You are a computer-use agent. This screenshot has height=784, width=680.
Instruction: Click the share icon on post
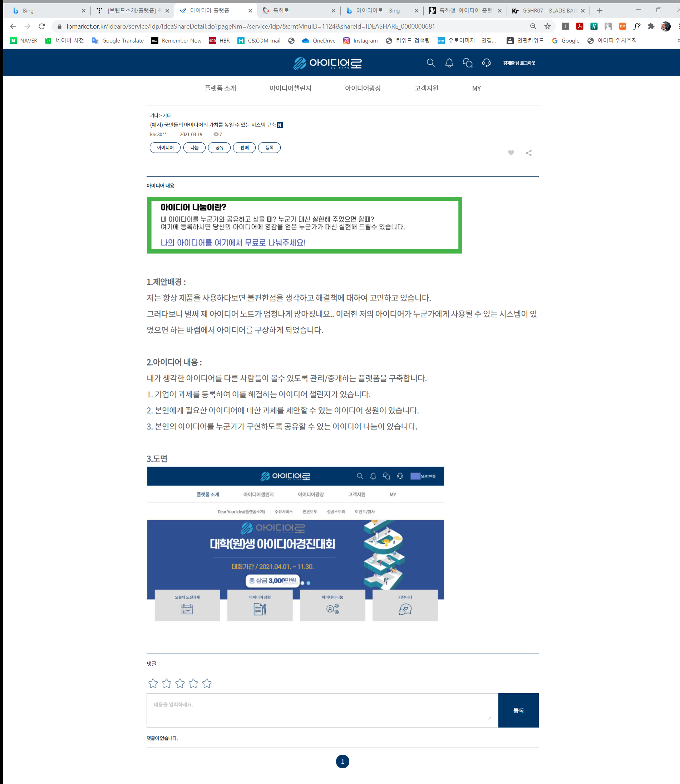pos(529,153)
